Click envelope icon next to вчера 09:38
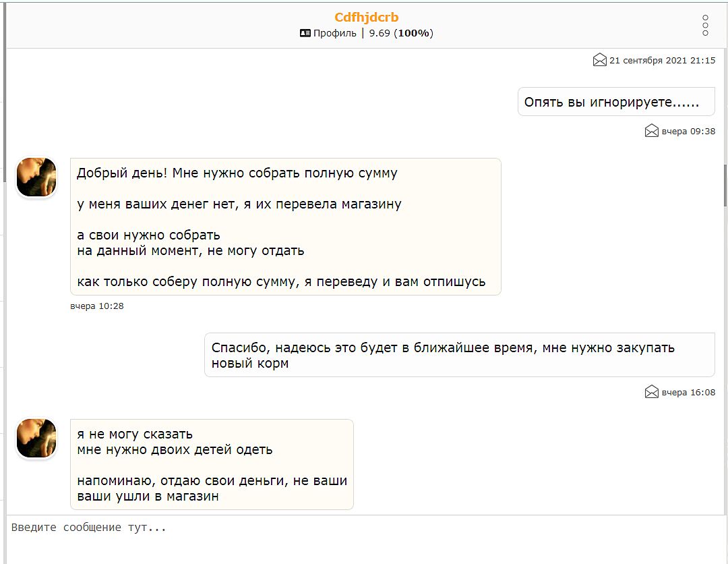 pos(651,131)
